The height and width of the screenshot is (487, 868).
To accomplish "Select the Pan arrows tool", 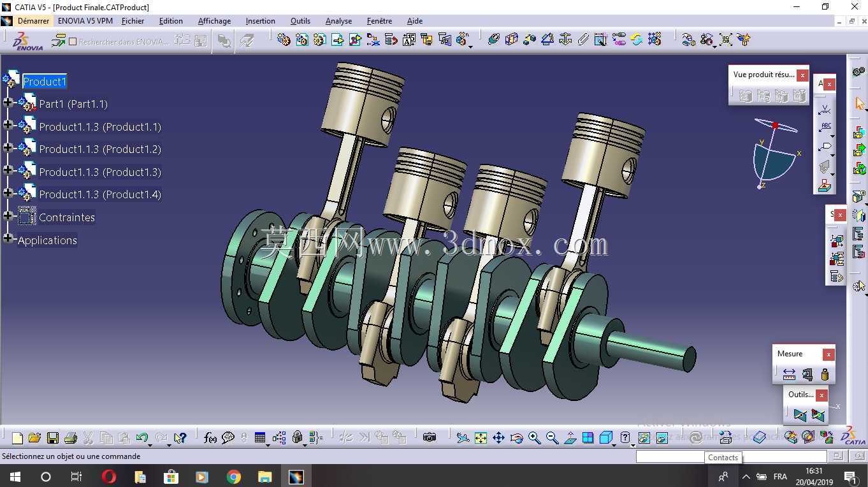I will [499, 438].
